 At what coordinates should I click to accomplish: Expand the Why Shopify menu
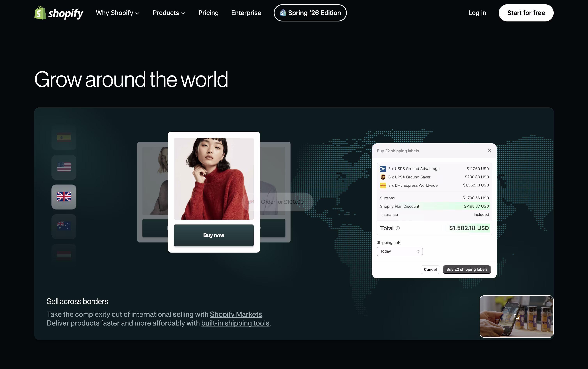pyautogui.click(x=118, y=13)
